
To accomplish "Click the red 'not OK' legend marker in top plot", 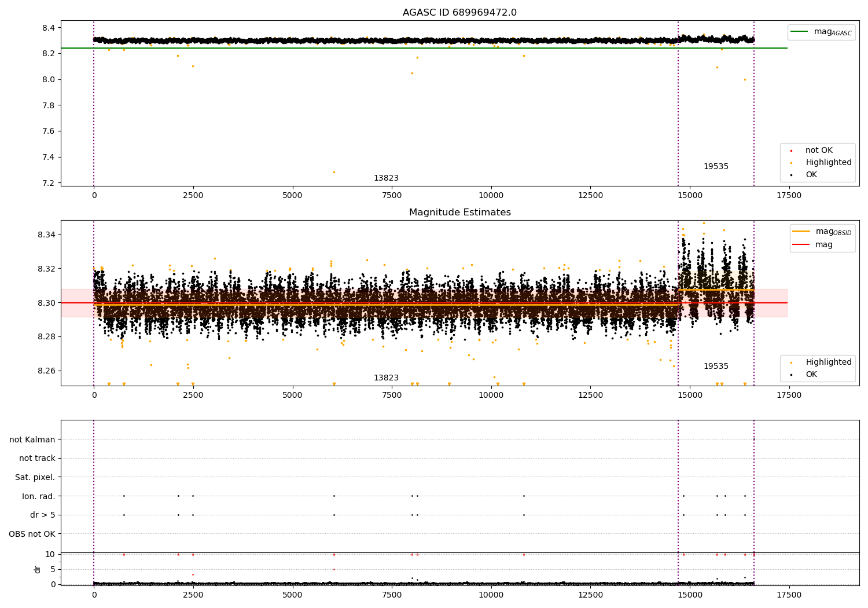I will [791, 151].
